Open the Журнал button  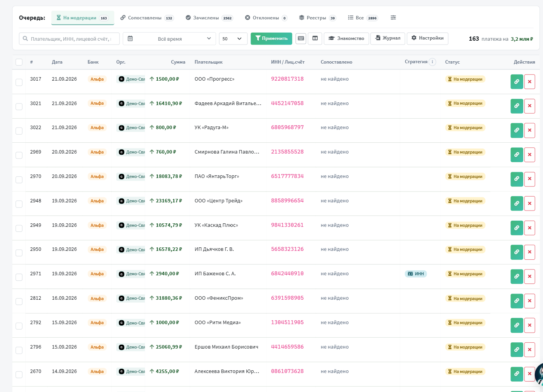[x=388, y=38]
